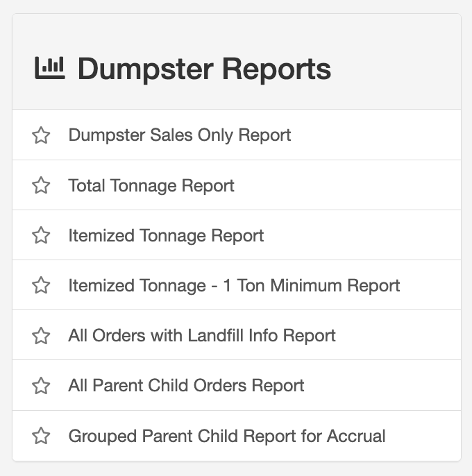Click empty row area right of Itemized Tonnage Report

[361, 235]
